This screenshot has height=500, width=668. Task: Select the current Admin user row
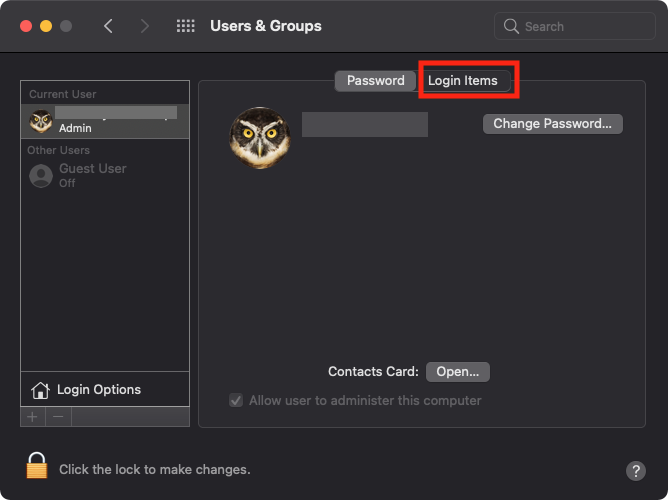(105, 121)
